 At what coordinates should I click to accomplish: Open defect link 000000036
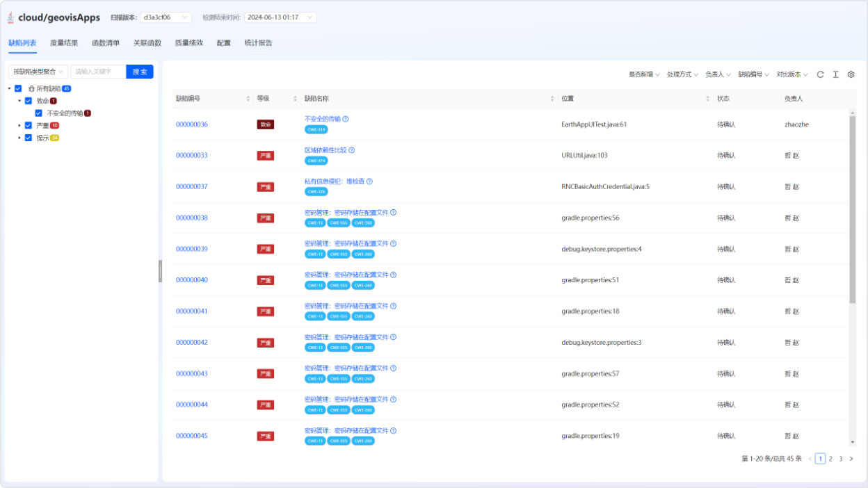click(192, 124)
